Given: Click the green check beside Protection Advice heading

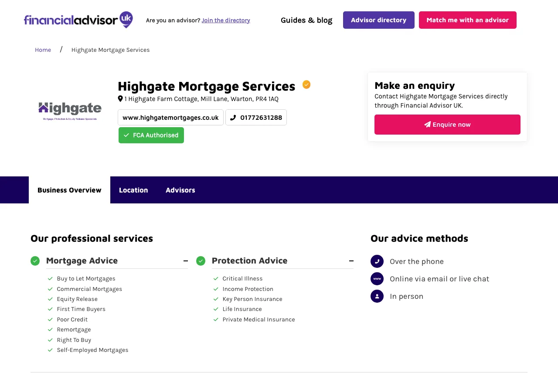Looking at the screenshot, I should pos(201,261).
